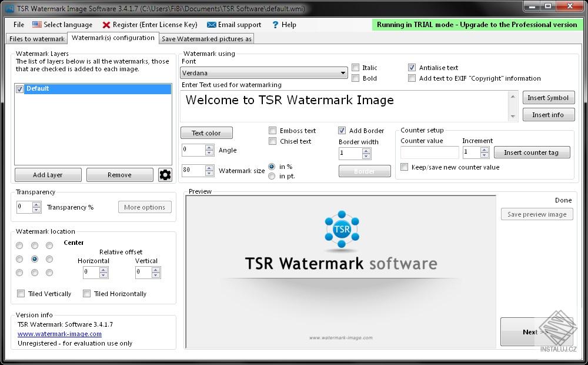This screenshot has height=365, width=588.
Task: Open the Verdana font dropdown
Action: click(343, 72)
